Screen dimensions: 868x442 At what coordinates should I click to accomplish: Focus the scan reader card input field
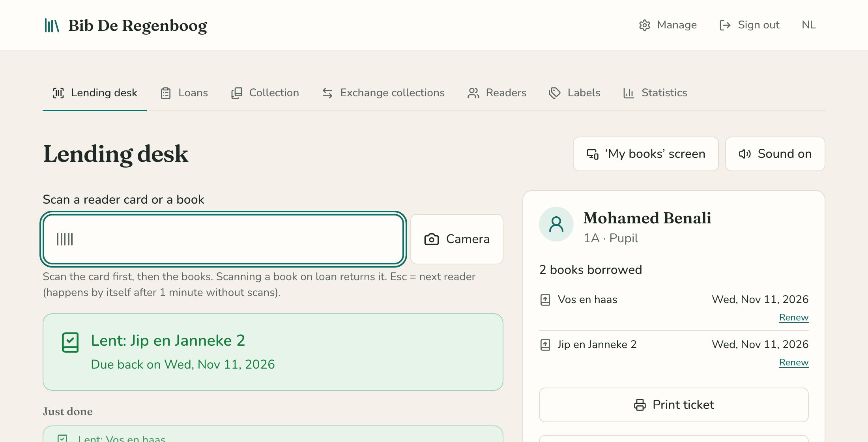point(223,239)
